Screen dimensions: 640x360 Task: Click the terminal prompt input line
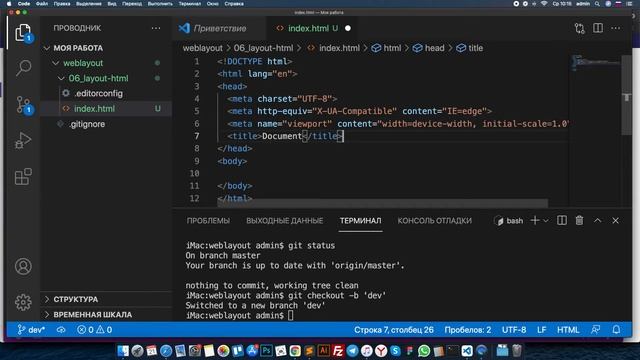239,316
